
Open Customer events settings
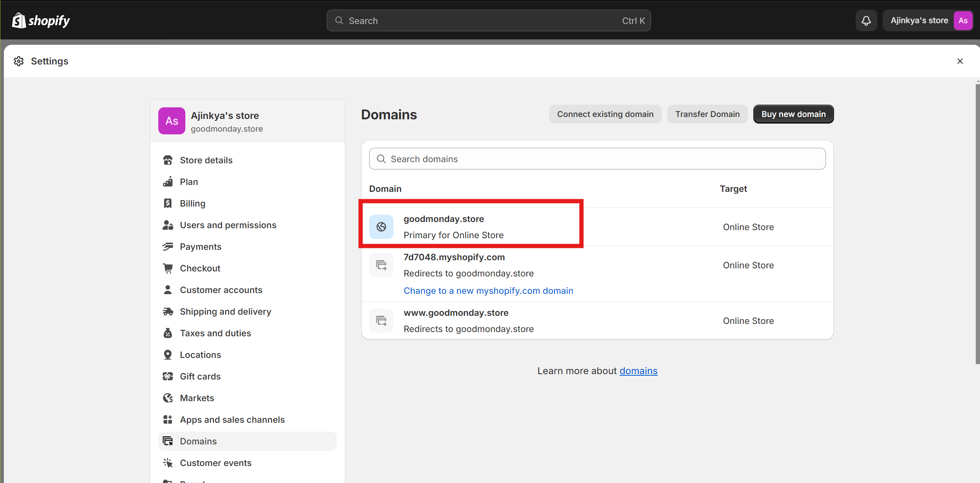pos(247,463)
